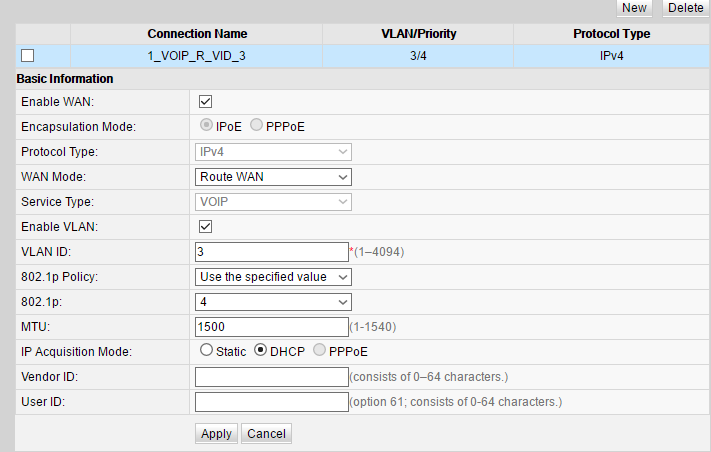711x452 pixels.
Task: Toggle the Enable WAN checkbox
Action: 205,102
